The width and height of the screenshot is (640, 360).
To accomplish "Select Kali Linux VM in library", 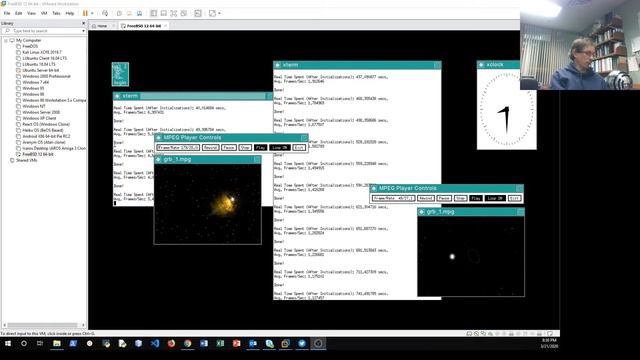I will click(x=42, y=52).
